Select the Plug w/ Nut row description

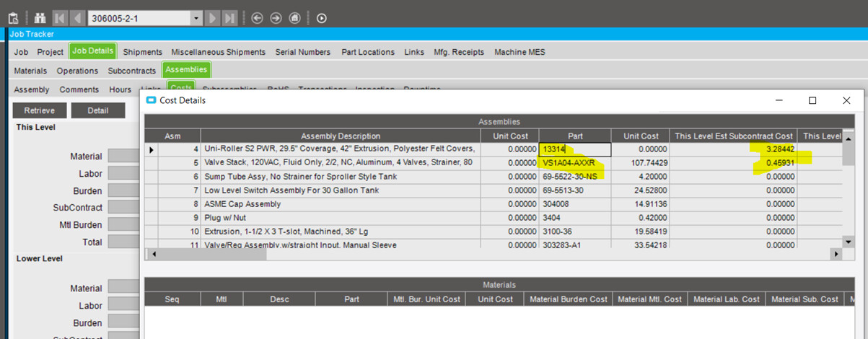[341, 218]
